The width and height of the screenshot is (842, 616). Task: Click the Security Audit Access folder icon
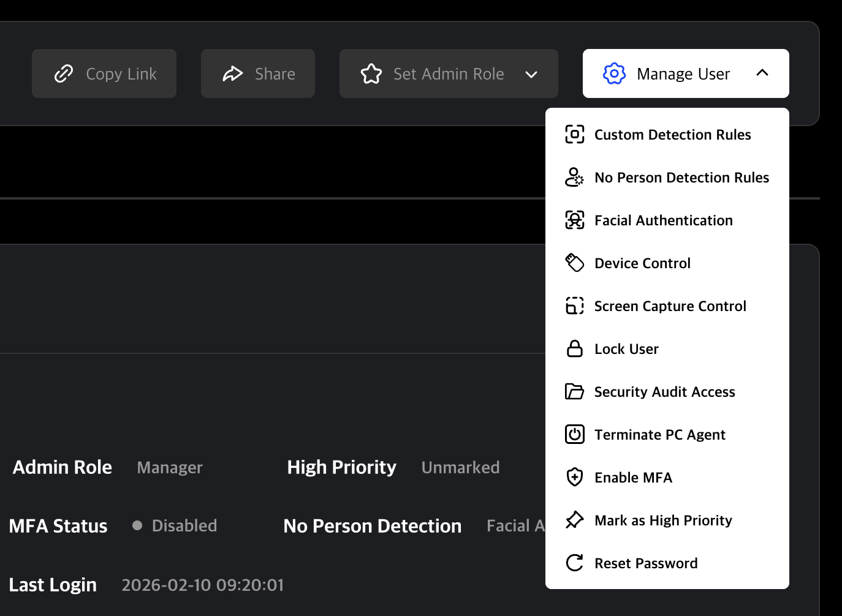(x=574, y=392)
